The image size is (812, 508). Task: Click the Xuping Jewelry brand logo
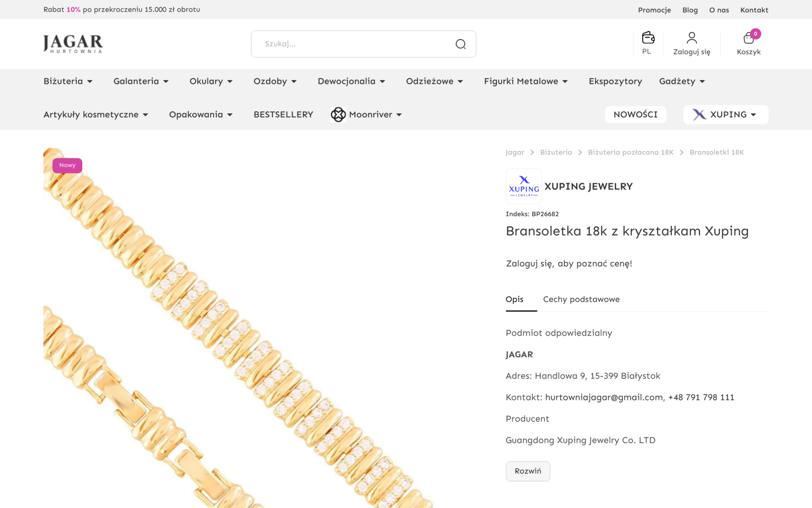click(524, 186)
